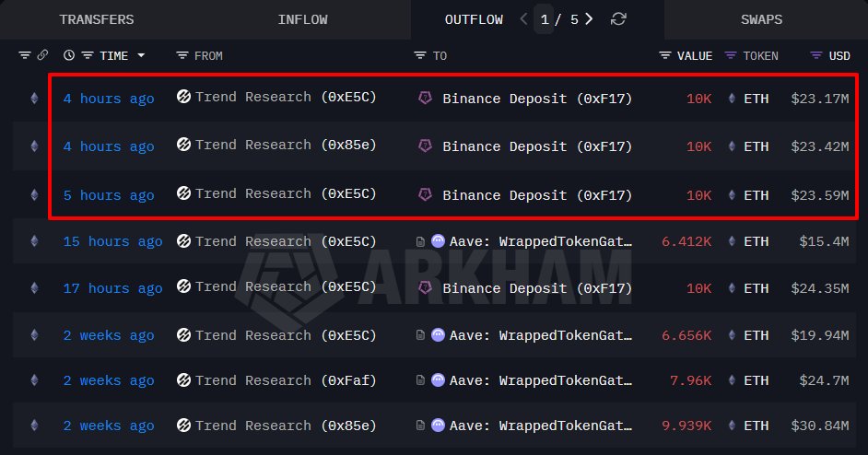
Task: Open Aave WrappedTokenGat recipient in $15.4M row
Action: [540, 241]
